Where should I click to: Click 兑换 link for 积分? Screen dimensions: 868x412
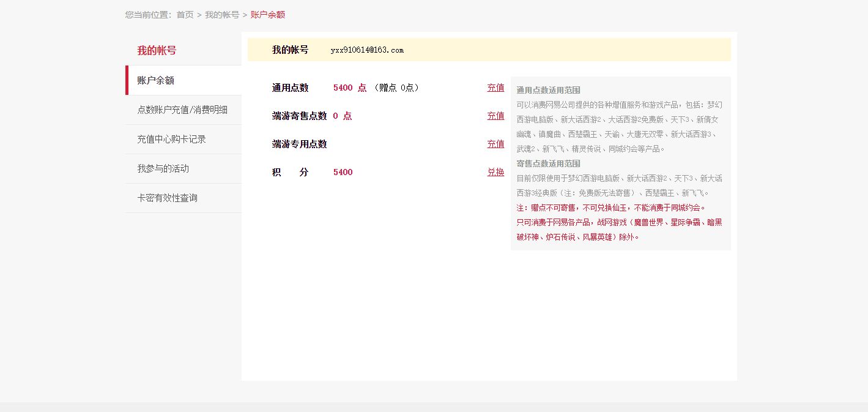pos(495,172)
